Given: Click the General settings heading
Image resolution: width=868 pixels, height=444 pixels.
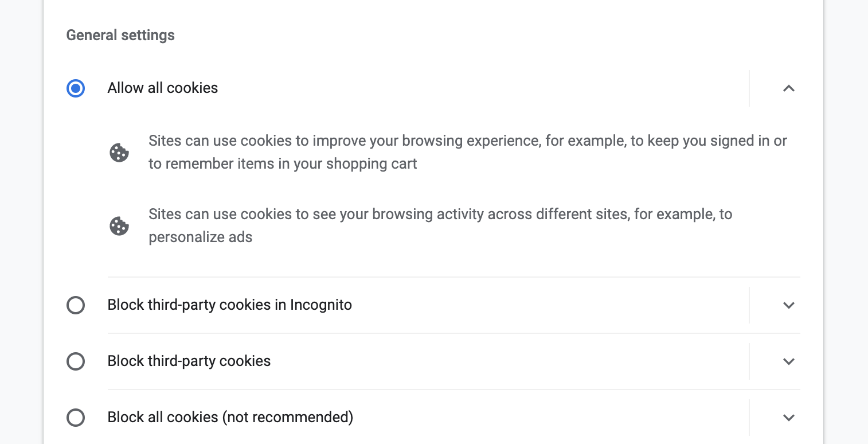Looking at the screenshot, I should [x=120, y=36].
